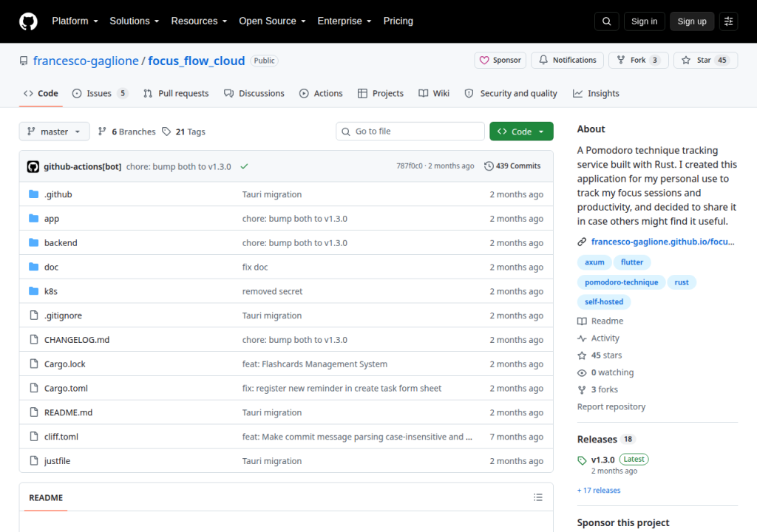Open 3 forks link
Image resolution: width=757 pixels, height=532 pixels.
point(597,389)
